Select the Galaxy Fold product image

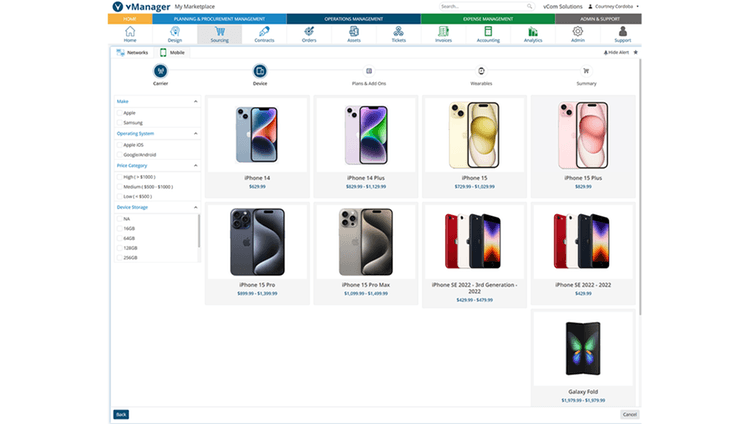pos(583,348)
